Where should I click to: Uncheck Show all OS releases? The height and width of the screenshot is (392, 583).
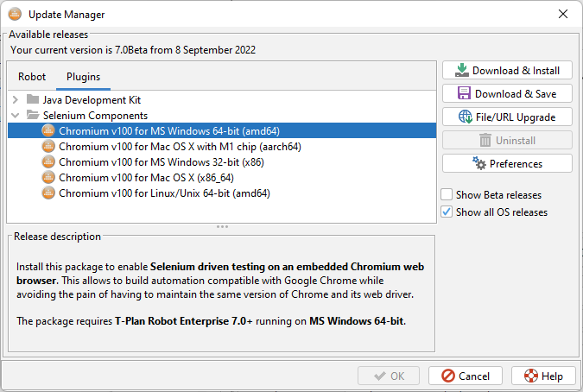pyautogui.click(x=447, y=212)
